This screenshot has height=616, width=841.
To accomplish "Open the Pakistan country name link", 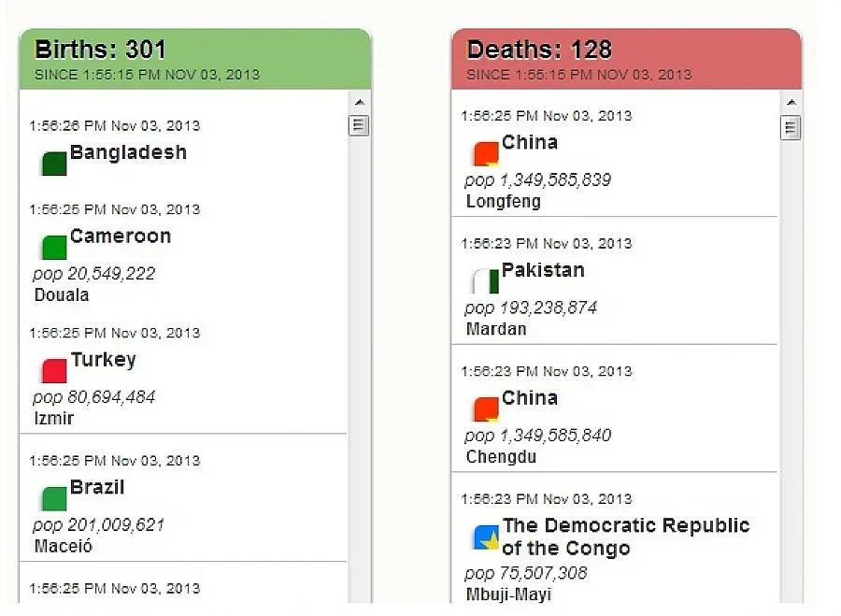I will point(543,270).
